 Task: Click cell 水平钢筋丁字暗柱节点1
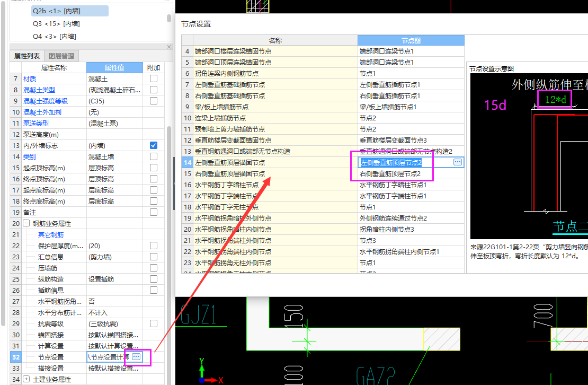tap(411, 185)
